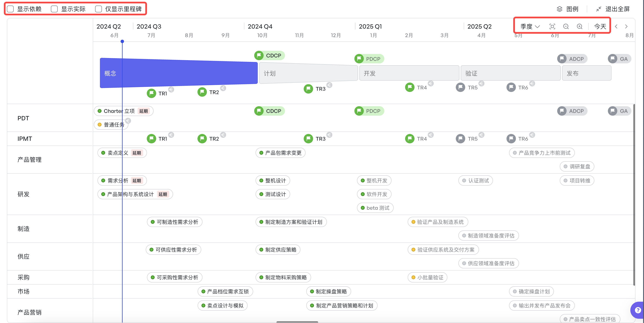The image size is (644, 323).
Task: Select the 开发 phase bar
Action: [x=409, y=73]
